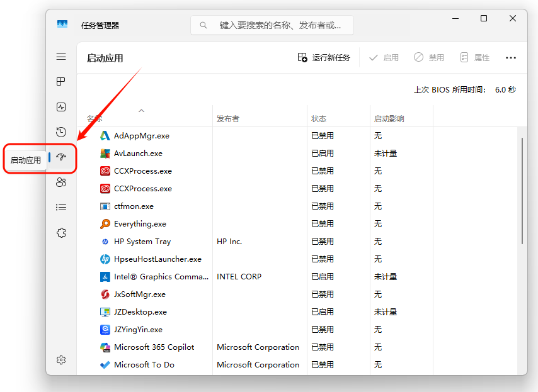
Task: Click 未计量 impact of JZDesktop.exe
Action: point(386,312)
